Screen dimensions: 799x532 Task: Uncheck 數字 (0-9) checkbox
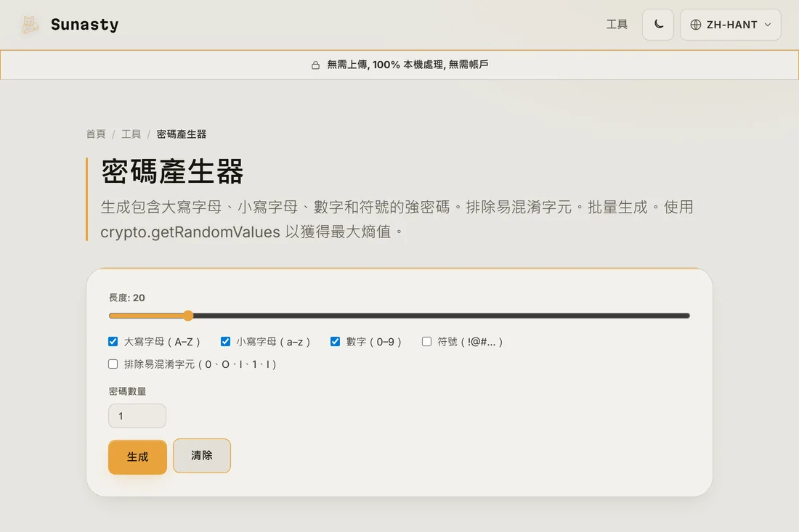(335, 342)
